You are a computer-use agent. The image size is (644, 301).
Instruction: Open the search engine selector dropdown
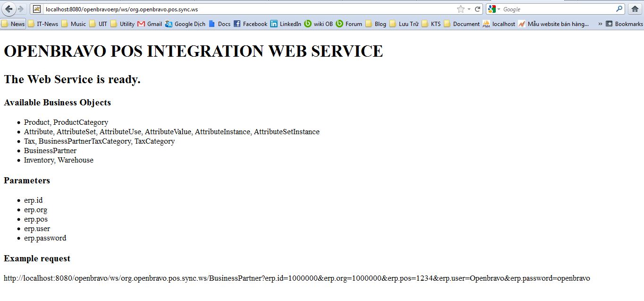tap(494, 9)
